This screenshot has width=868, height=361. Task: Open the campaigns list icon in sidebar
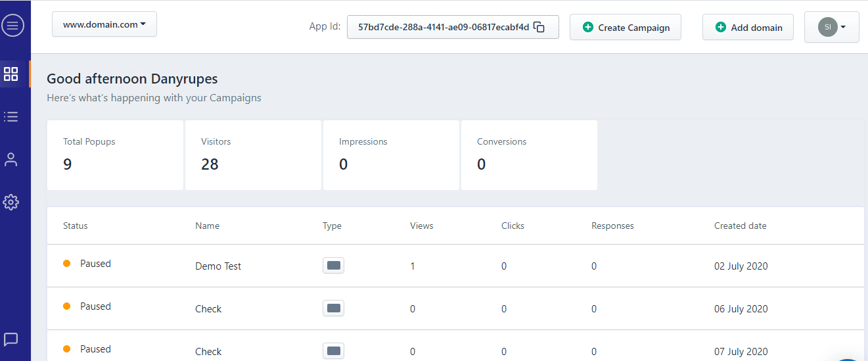pyautogui.click(x=11, y=116)
